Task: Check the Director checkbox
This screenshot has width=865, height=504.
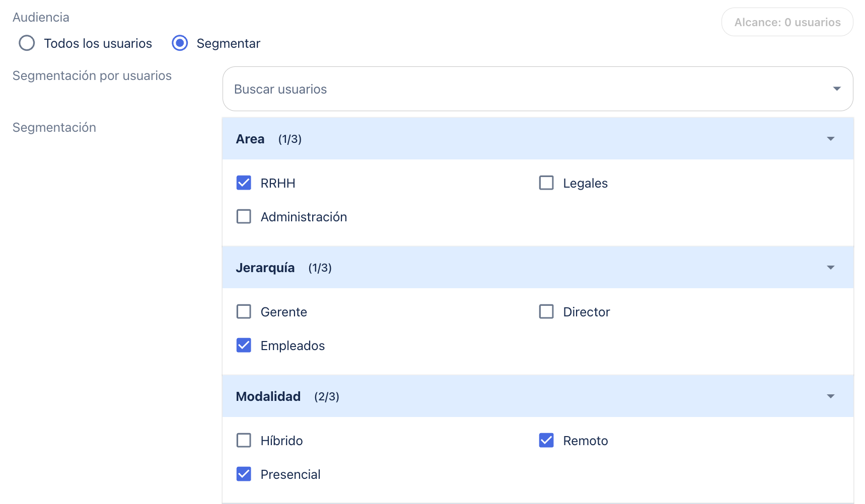Action: click(x=546, y=311)
